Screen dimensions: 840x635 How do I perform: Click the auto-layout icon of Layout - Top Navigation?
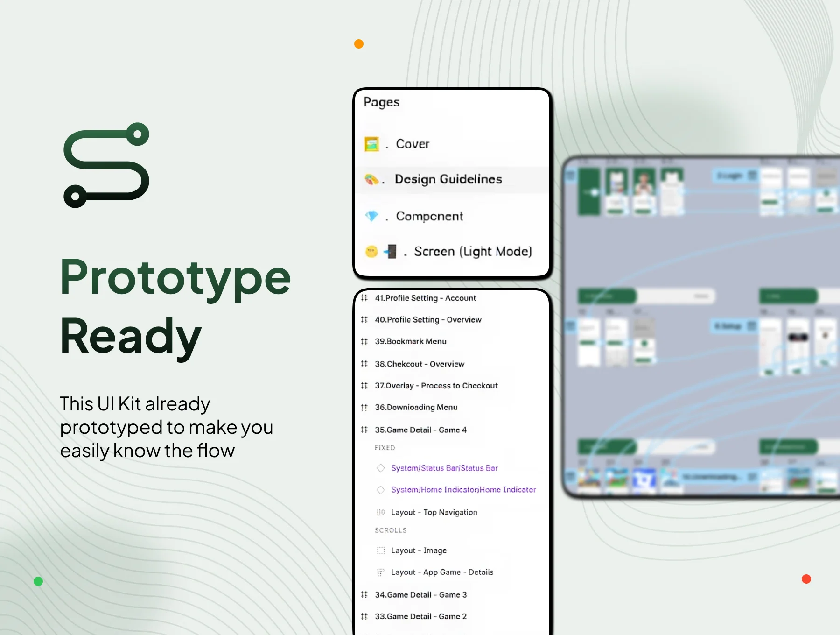(x=381, y=512)
